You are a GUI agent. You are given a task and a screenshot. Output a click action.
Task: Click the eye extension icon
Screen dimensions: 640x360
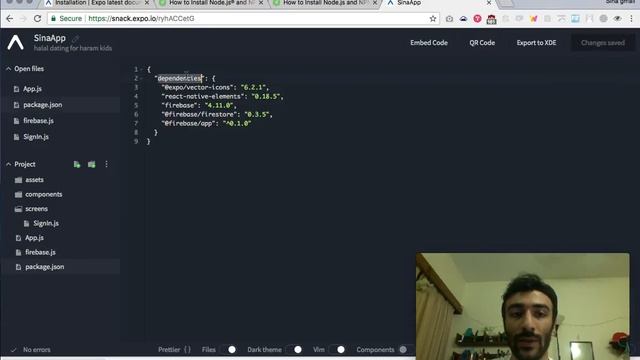[618, 18]
